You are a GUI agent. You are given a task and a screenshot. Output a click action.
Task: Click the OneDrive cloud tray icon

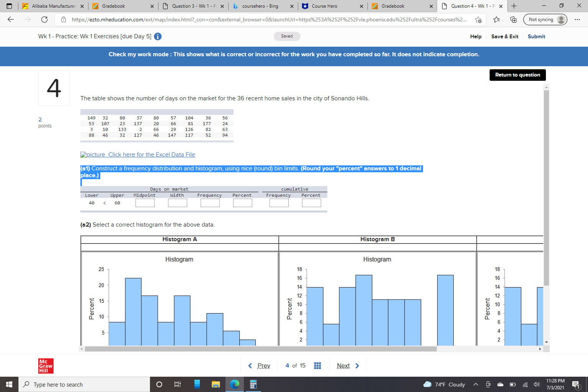pos(500,384)
